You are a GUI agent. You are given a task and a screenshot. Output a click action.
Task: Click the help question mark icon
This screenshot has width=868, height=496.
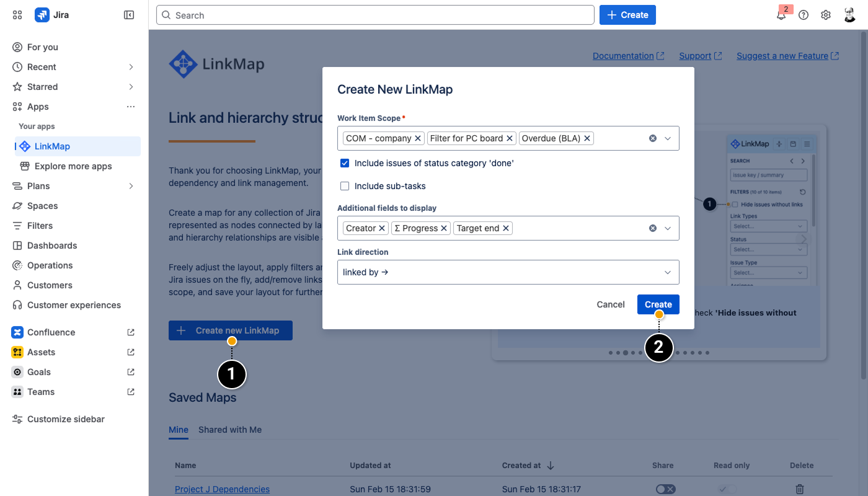tap(804, 15)
